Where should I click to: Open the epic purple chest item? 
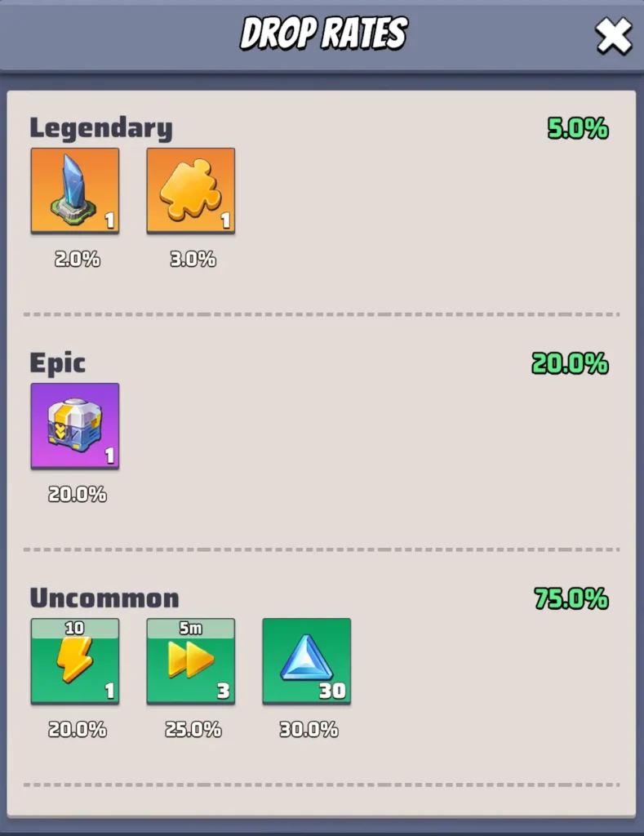[74, 426]
